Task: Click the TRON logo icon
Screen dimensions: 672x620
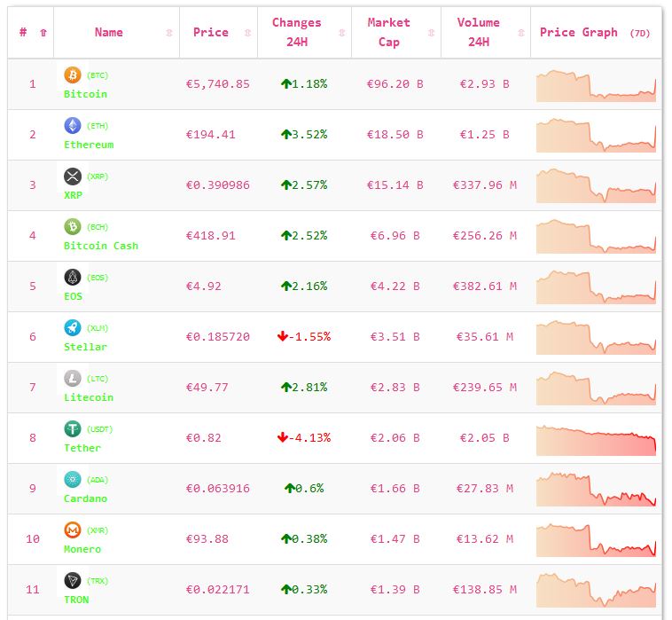Action: (x=73, y=581)
